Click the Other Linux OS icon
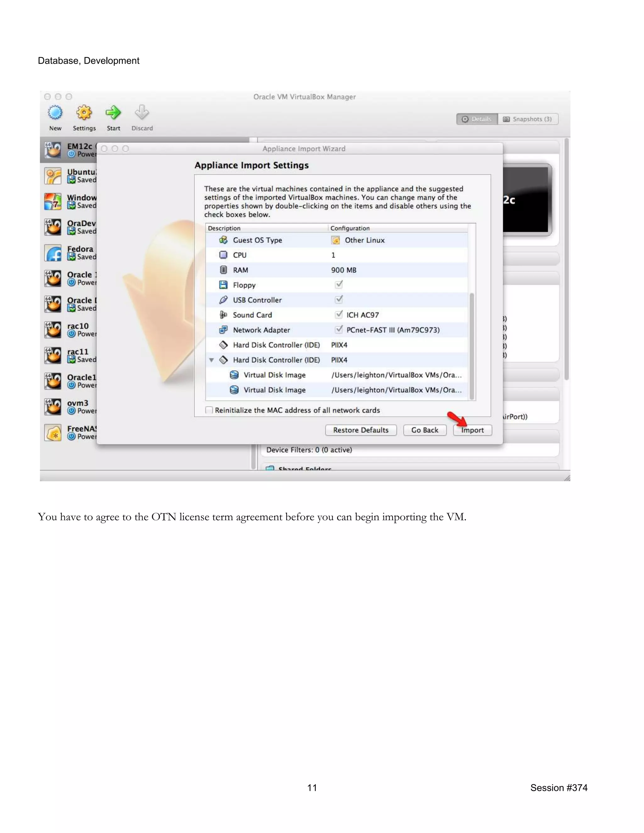 point(336,240)
